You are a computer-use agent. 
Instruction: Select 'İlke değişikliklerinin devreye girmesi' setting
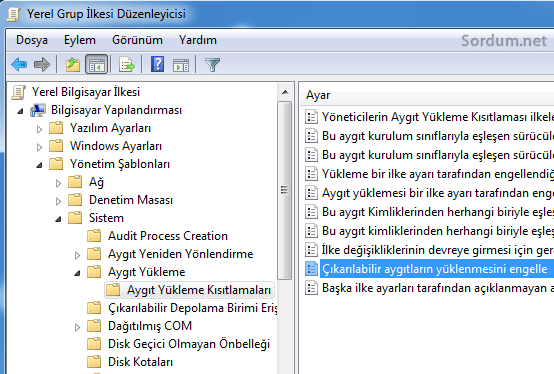tap(437, 250)
